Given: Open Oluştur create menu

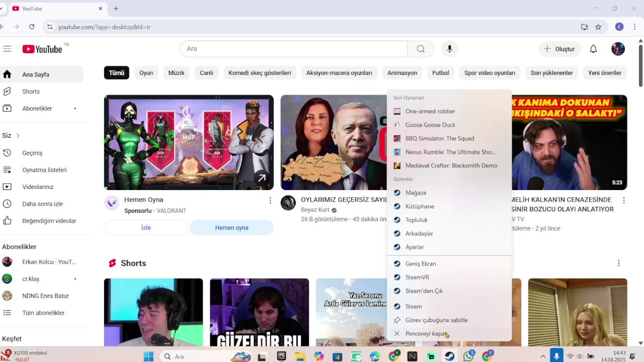Looking at the screenshot, I should [x=559, y=49].
